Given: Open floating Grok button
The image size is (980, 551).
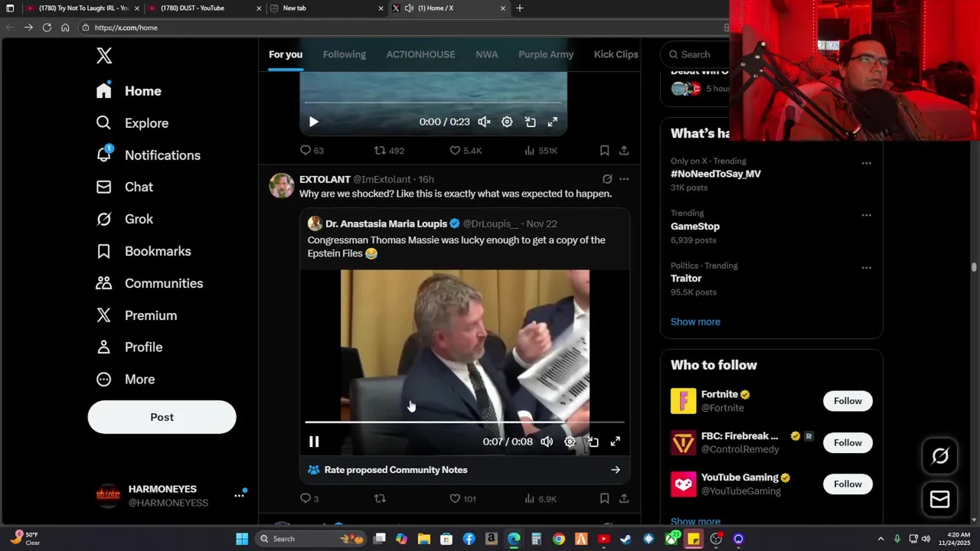Looking at the screenshot, I should (940, 457).
